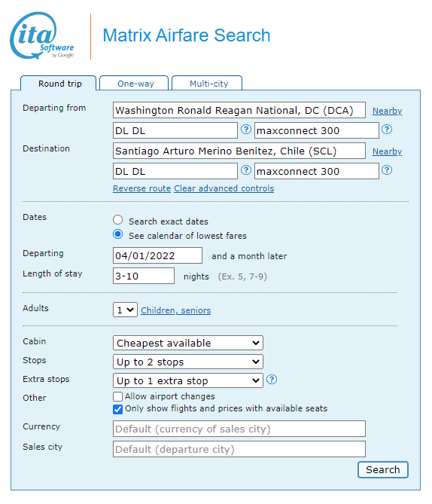
Task: Click Clear advanced controls link
Action: [224, 188]
